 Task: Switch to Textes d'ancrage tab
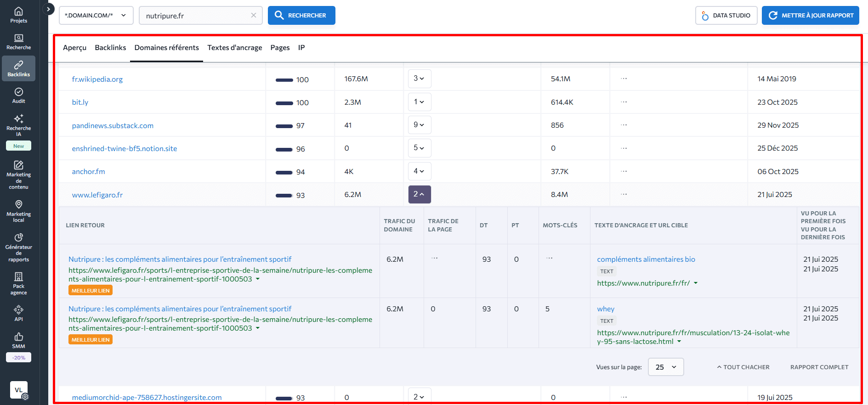pos(234,48)
